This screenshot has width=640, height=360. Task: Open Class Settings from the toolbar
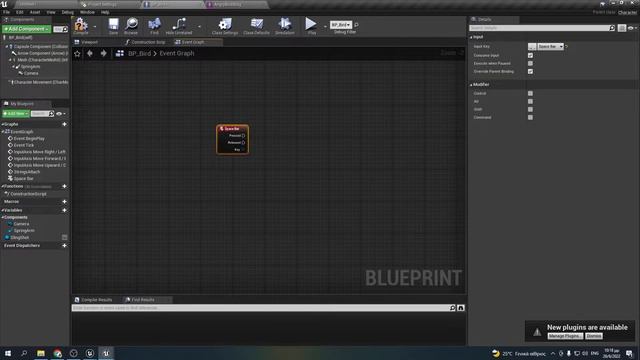225,25
